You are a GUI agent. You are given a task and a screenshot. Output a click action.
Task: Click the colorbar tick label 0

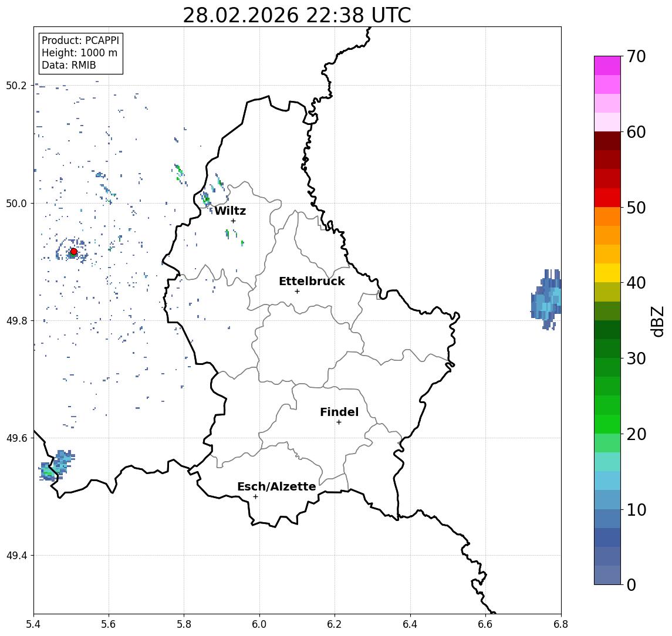pyautogui.click(x=632, y=585)
